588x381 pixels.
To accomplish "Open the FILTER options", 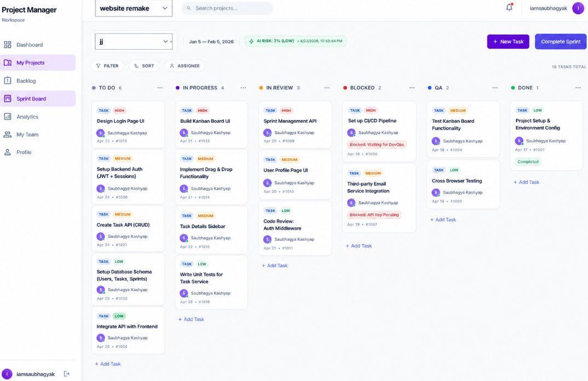I will click(107, 66).
